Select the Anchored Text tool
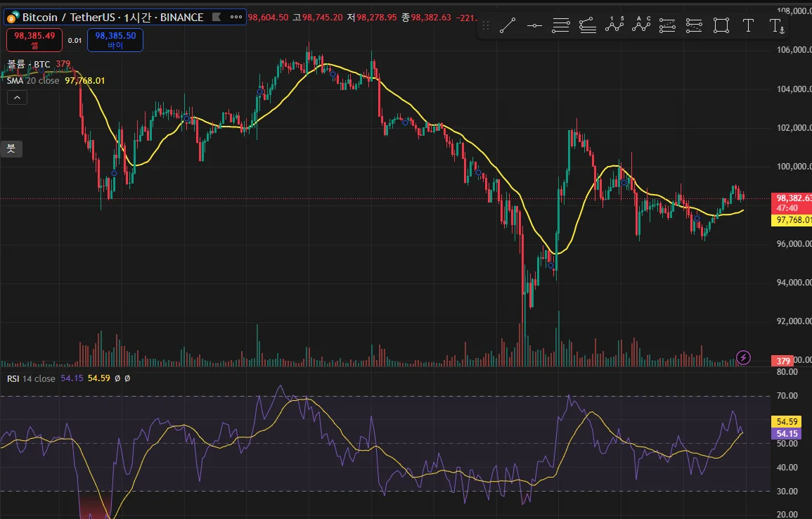 [x=777, y=25]
